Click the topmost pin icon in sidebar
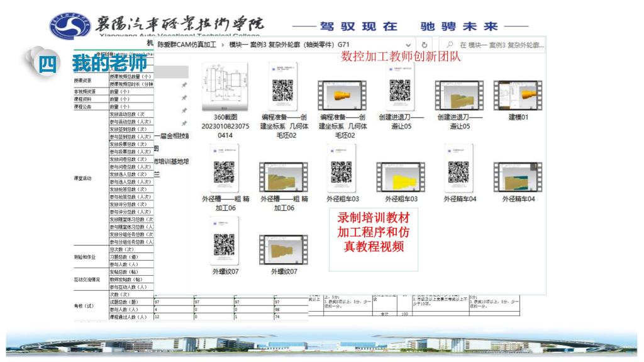Screen dimensions: 644x362 pyautogui.click(x=184, y=84)
